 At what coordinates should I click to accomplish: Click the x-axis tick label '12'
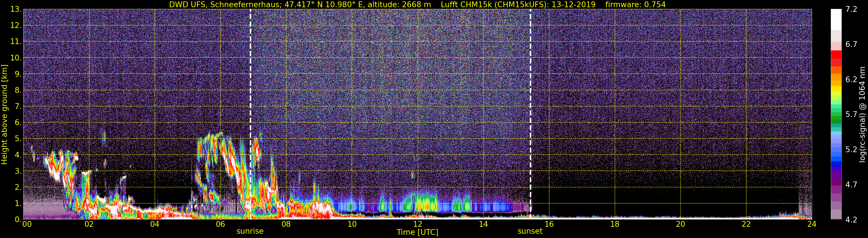(x=417, y=224)
